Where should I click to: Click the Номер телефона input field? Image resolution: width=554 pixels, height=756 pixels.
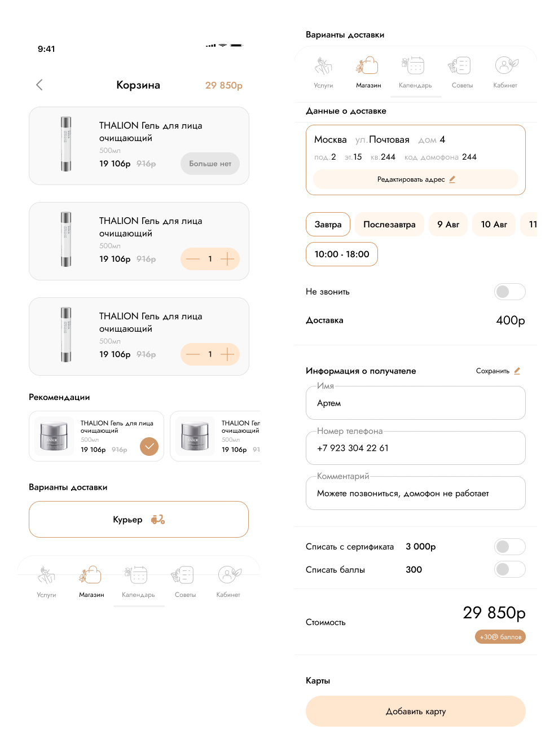coord(416,448)
